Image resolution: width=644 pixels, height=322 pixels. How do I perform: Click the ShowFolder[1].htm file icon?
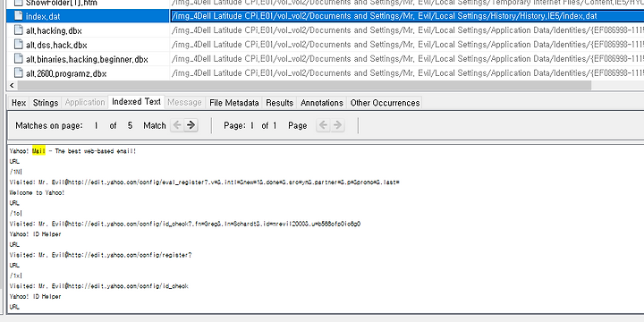(18, 3)
